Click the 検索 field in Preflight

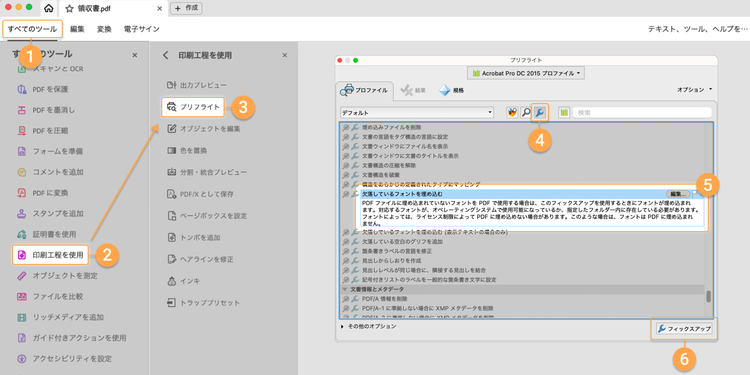642,112
